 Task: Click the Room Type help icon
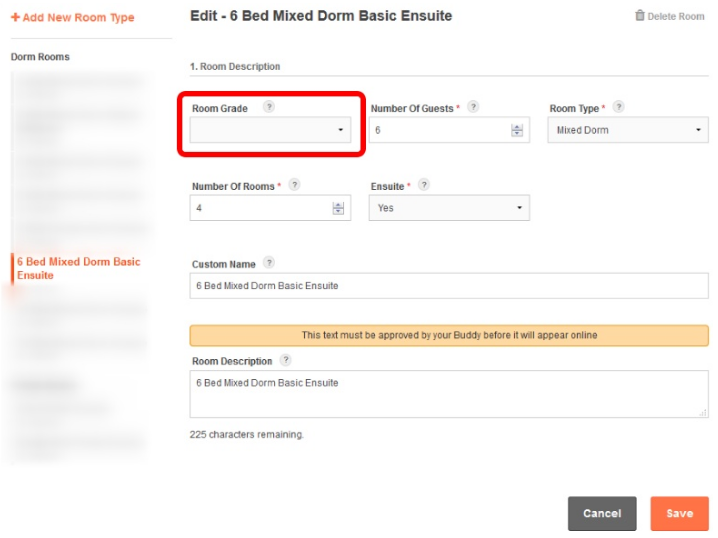[x=619, y=107]
